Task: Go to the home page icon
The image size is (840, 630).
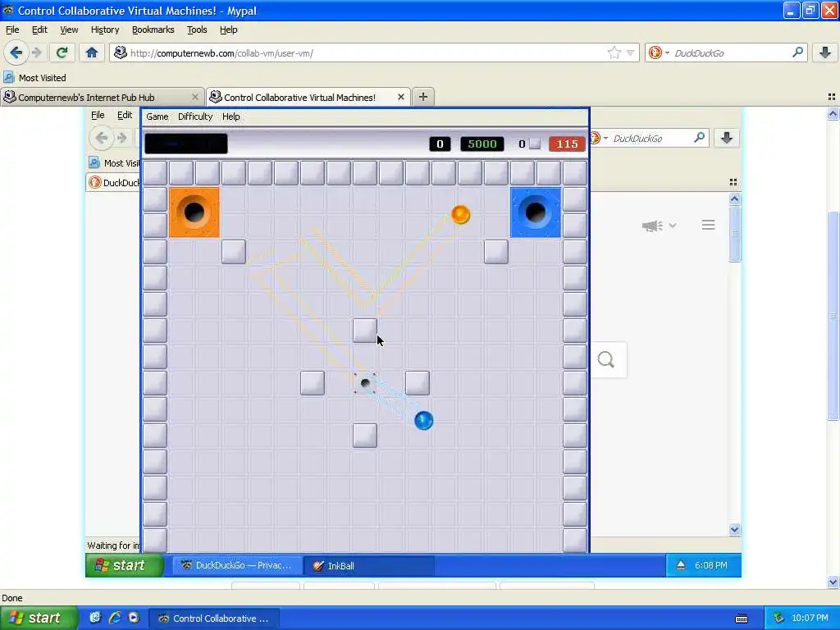Action: pyautogui.click(x=92, y=52)
